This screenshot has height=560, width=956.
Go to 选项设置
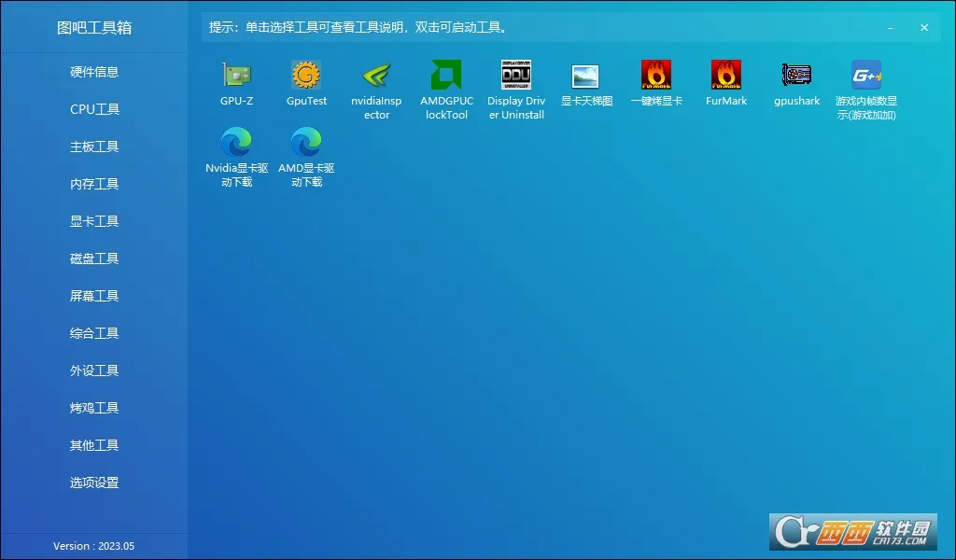pyautogui.click(x=93, y=483)
